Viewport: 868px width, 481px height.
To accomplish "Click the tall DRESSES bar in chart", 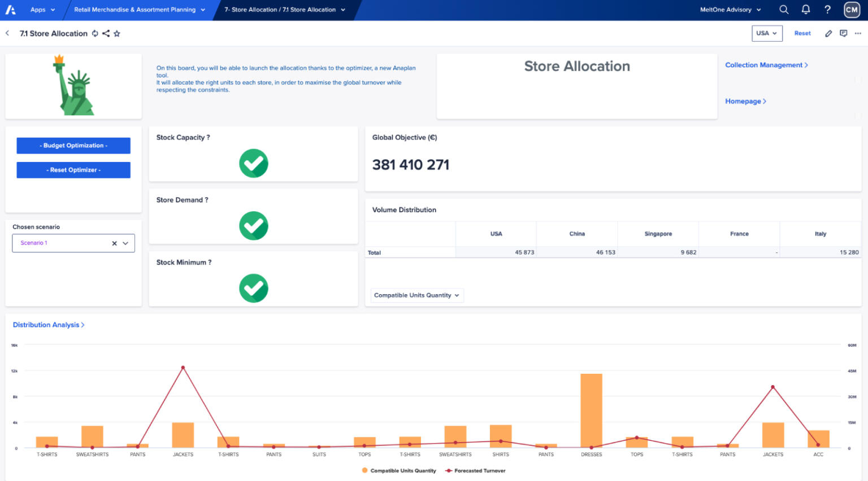I will click(x=591, y=410).
